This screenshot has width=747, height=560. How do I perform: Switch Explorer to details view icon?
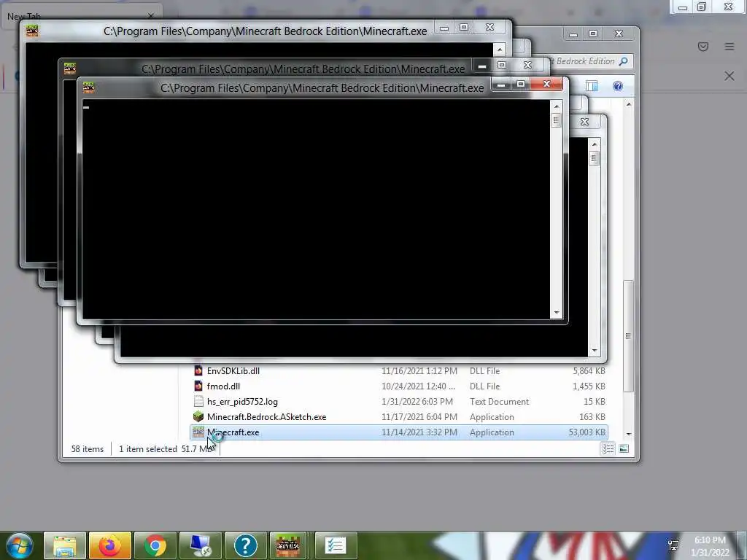pos(608,448)
